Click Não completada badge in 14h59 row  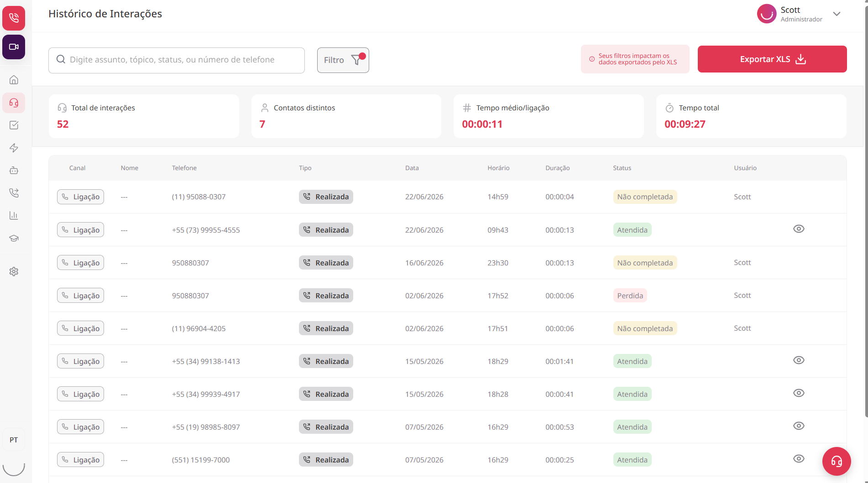point(645,197)
